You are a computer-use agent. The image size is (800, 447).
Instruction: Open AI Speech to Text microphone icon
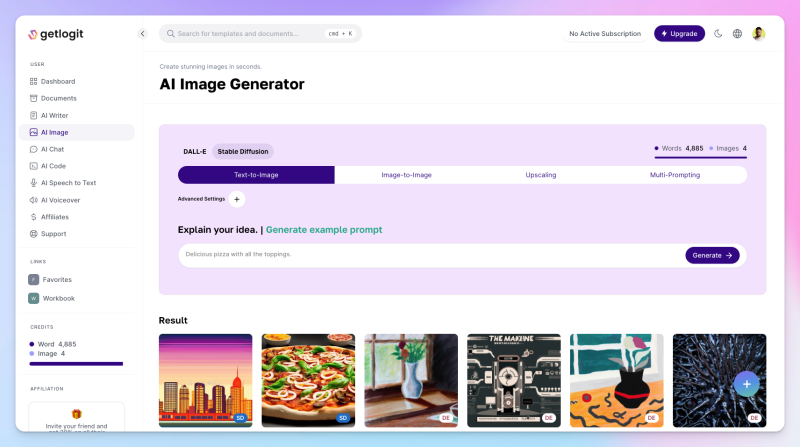point(34,183)
